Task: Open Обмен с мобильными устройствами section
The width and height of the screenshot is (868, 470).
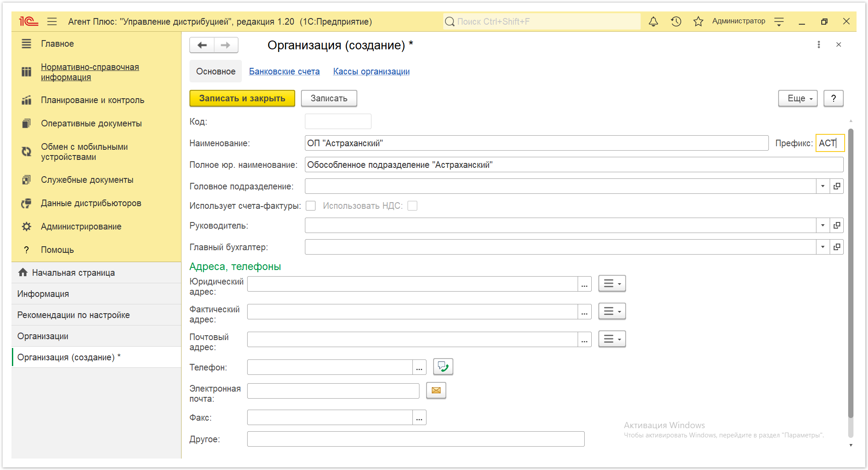Action: click(x=84, y=152)
